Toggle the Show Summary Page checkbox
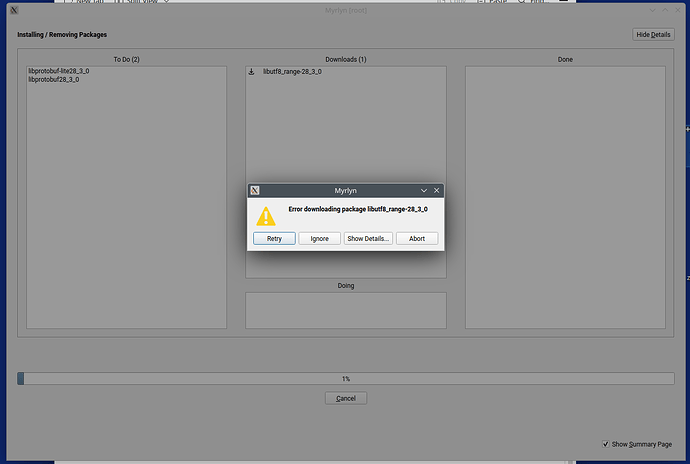Viewport: 690px width, 464px height. tap(606, 444)
